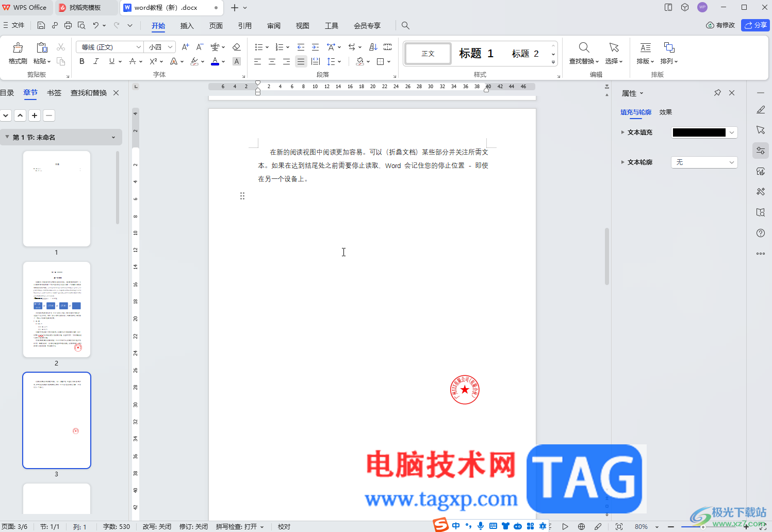Select page 2 thumbnail
Image resolution: width=772 pixels, height=532 pixels.
click(x=57, y=309)
